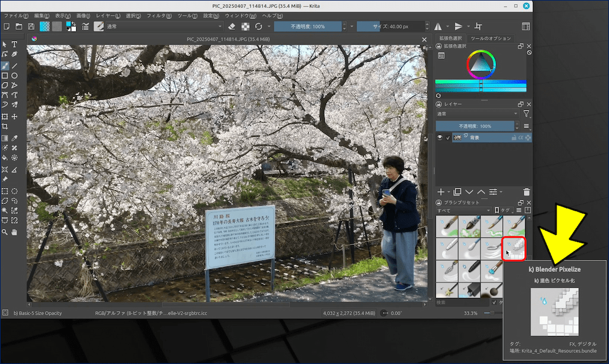The width and height of the screenshot is (609, 364).
Task: Toggle the checkbox beside the brush search field
Action: tap(494, 302)
